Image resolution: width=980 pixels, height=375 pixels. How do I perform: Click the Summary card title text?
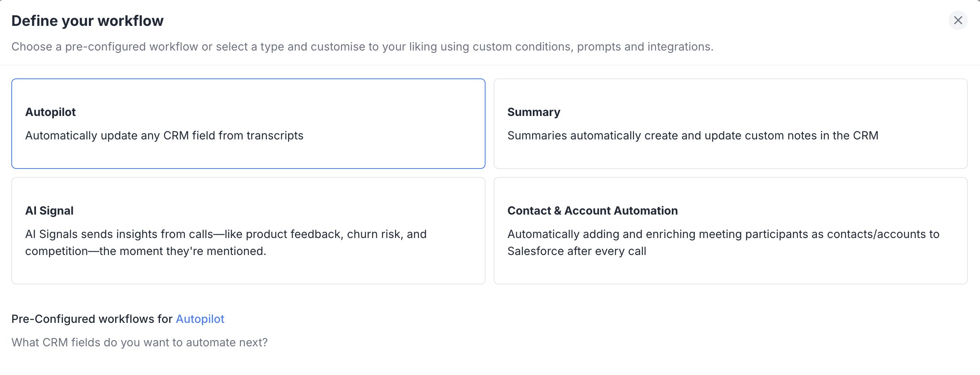[534, 112]
